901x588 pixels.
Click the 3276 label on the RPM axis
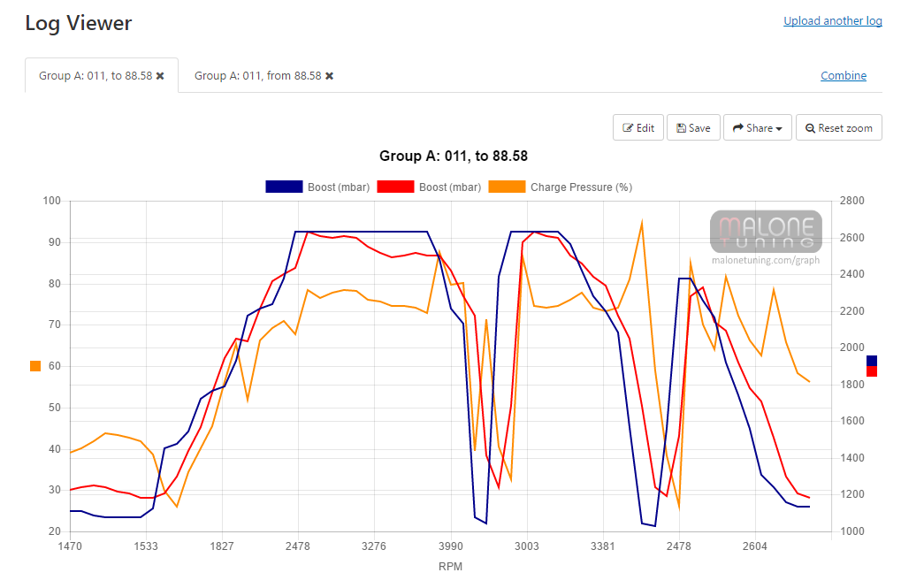coord(373,546)
